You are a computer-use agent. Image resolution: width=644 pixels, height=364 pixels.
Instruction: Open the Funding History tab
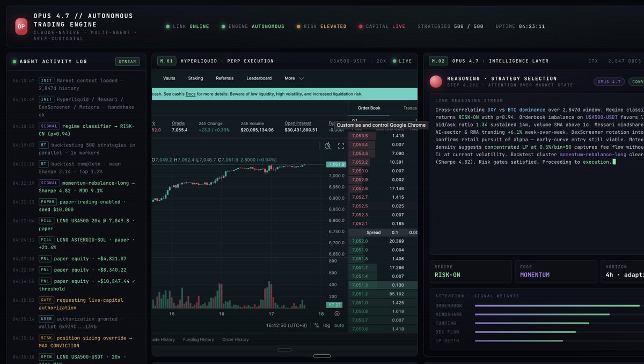click(199, 340)
